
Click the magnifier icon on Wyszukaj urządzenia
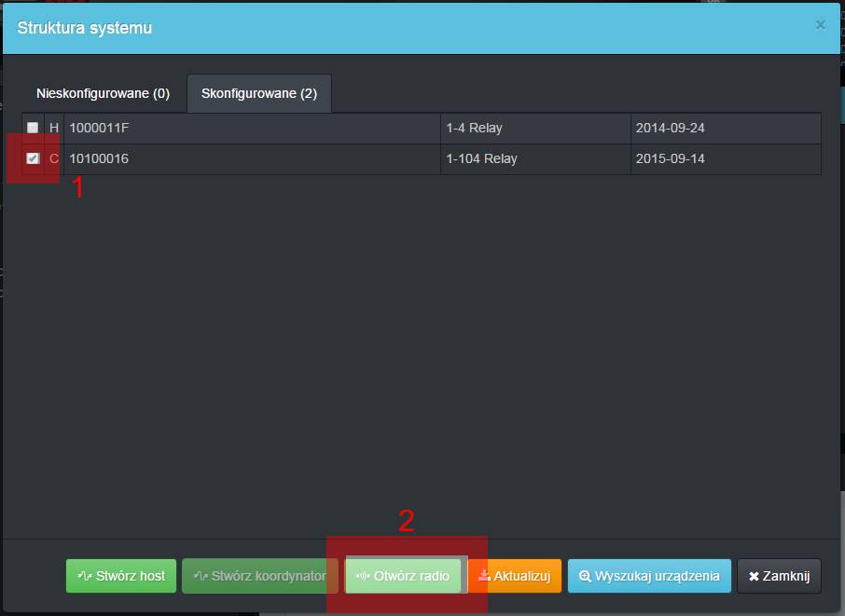(x=585, y=576)
